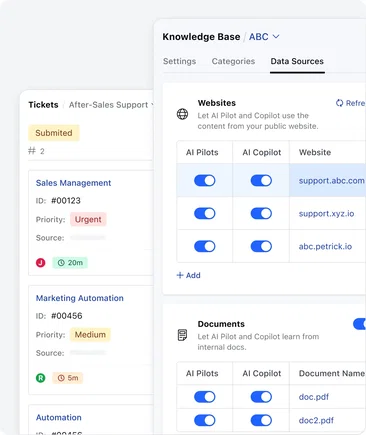The width and height of the screenshot is (366, 435).
Task: Toggle AI Pilots for doc.pdf
Action: [x=205, y=397]
